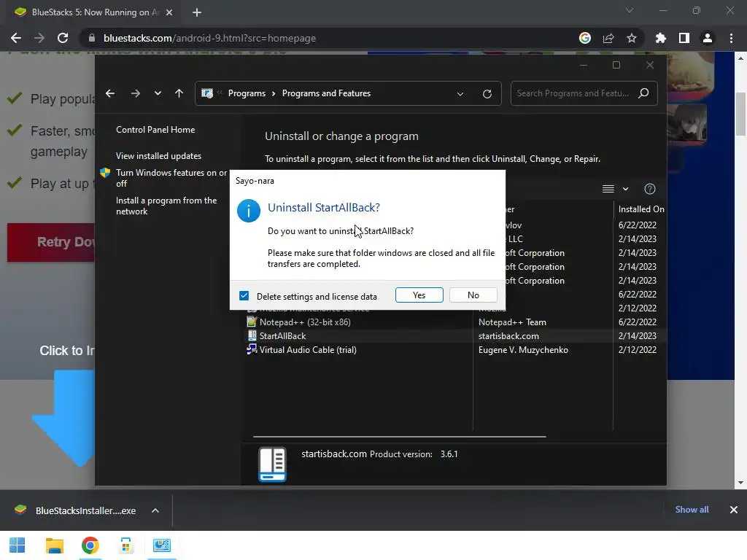Click Show all downloads link
The image size is (747, 560).
(x=692, y=510)
